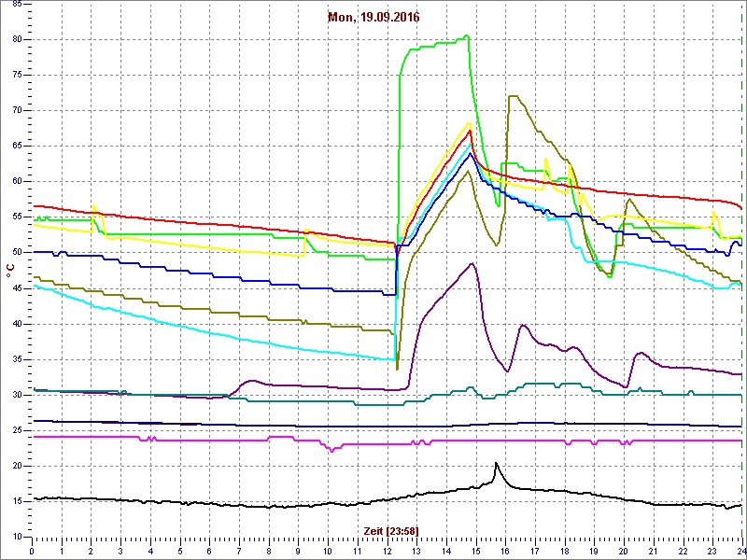747x560 pixels.
Task: Click the 35 tick label on temperature axis
Action: pyautogui.click(x=17, y=359)
